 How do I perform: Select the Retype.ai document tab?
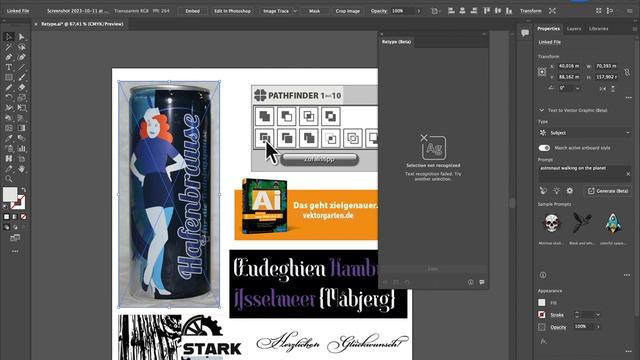[82, 24]
